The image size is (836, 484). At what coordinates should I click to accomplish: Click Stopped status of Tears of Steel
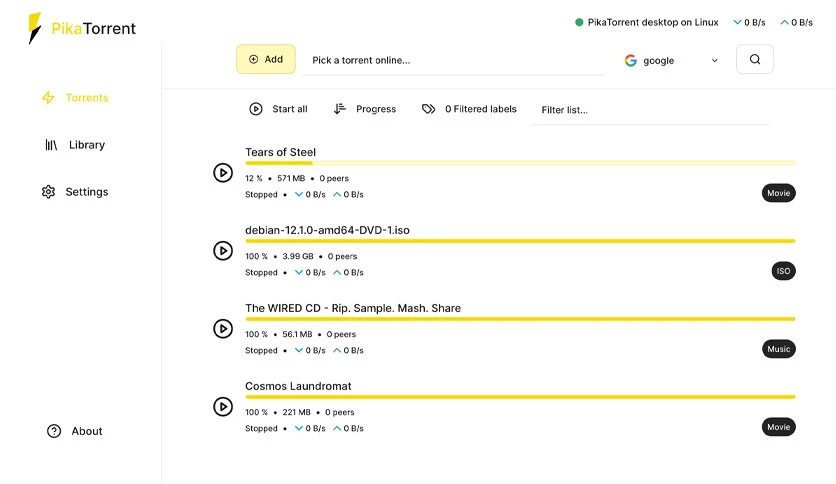click(261, 195)
